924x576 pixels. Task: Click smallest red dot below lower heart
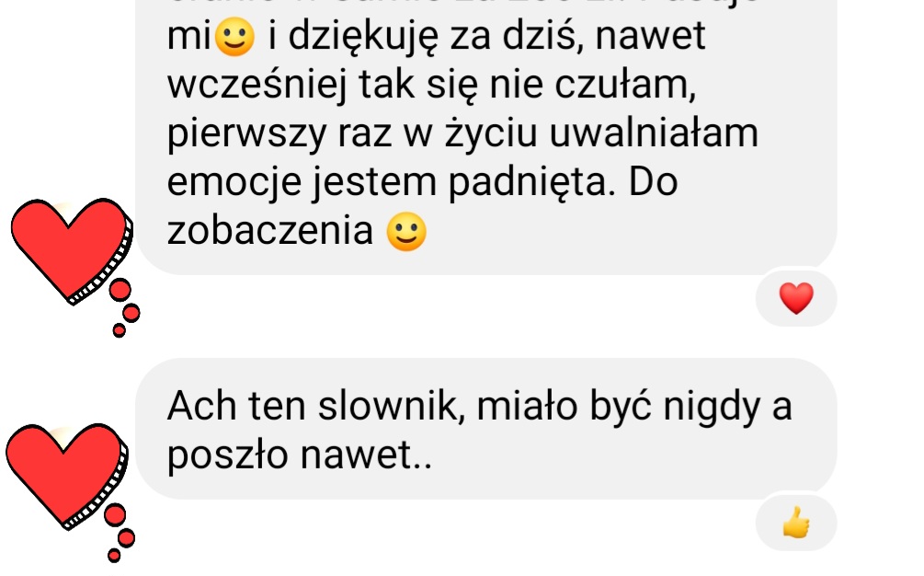tap(114, 555)
